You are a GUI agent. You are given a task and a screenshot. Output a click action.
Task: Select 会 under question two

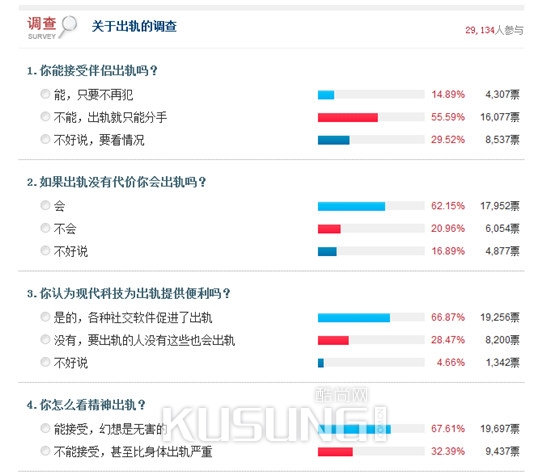click(45, 205)
